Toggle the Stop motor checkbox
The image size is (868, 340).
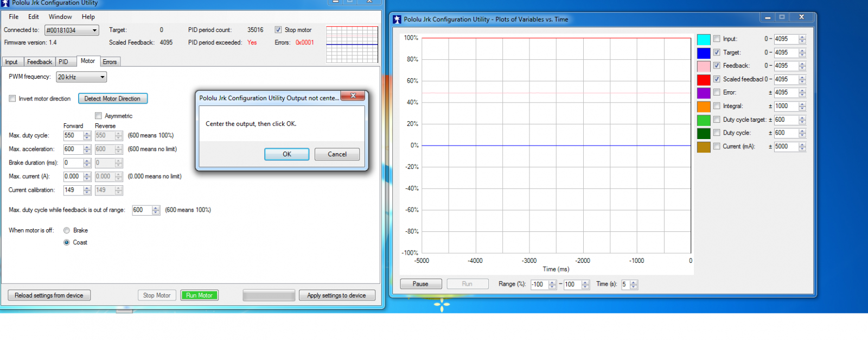(278, 30)
